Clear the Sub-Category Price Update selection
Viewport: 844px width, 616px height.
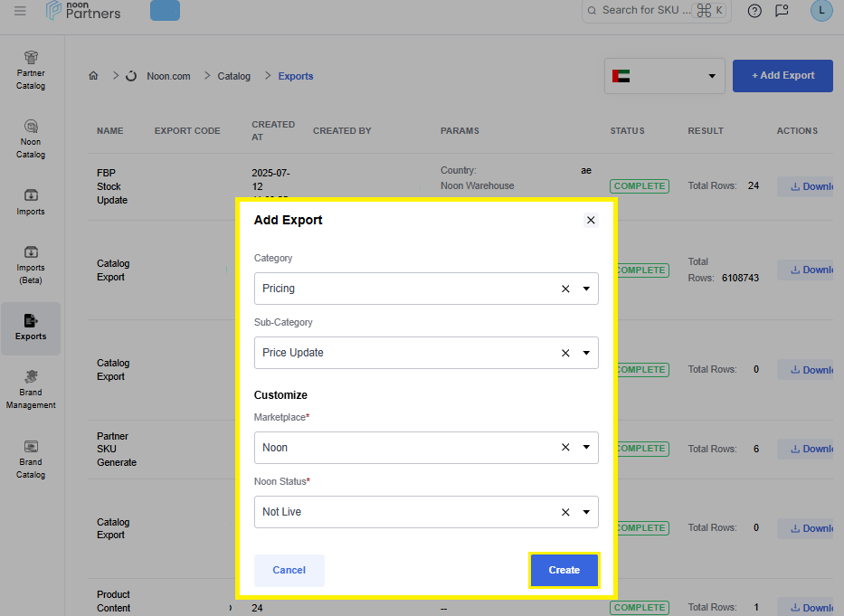[x=565, y=353]
